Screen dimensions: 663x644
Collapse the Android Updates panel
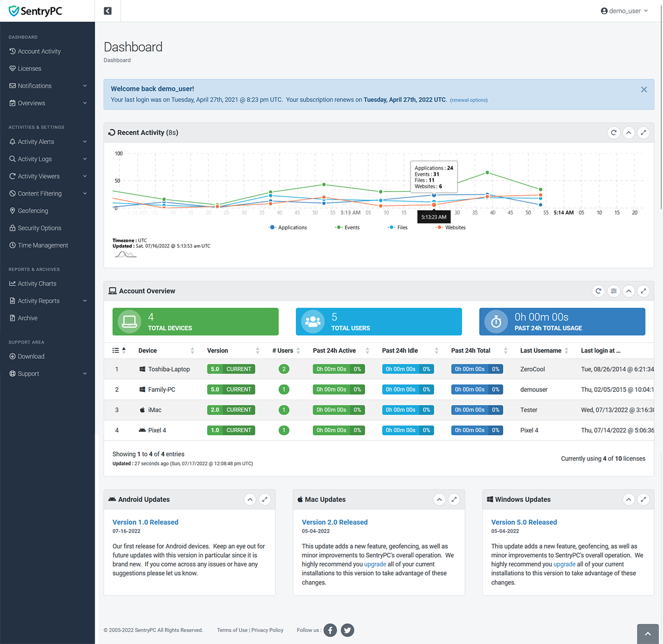tap(250, 500)
